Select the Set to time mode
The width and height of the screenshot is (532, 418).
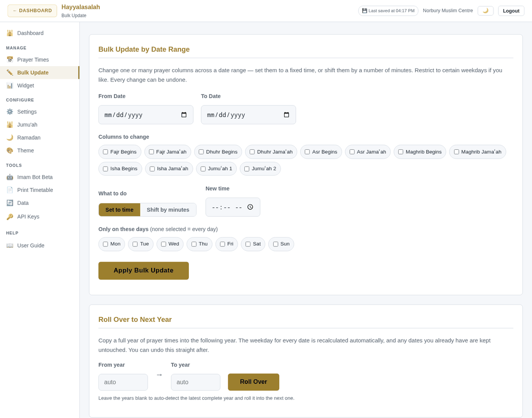coord(119,210)
